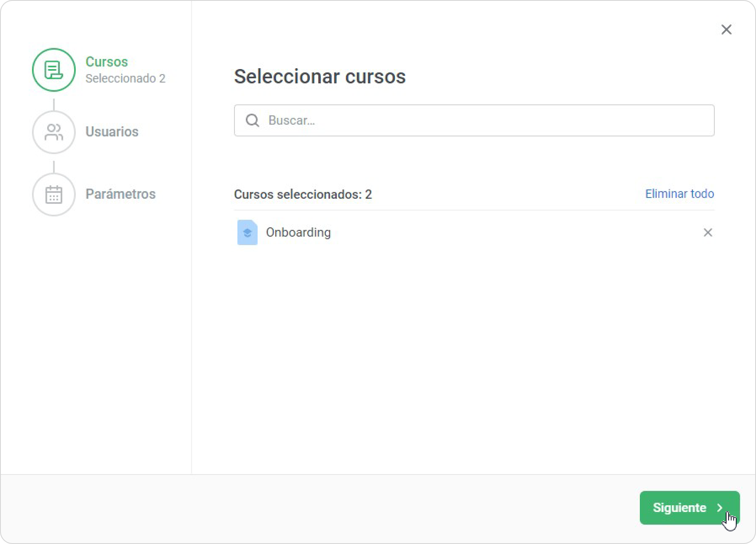Click the Seleccionado 2 subtitle under Cursos
The height and width of the screenshot is (544, 756).
125,79
